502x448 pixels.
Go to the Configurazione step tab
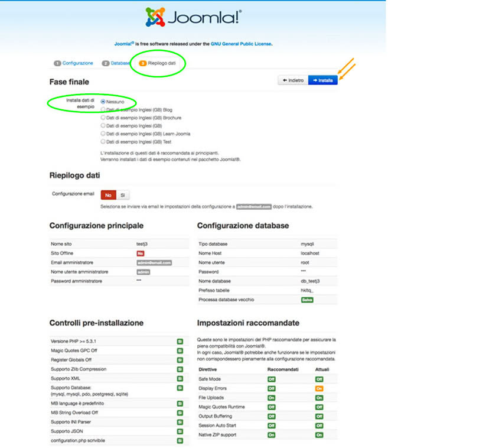pyautogui.click(x=74, y=63)
